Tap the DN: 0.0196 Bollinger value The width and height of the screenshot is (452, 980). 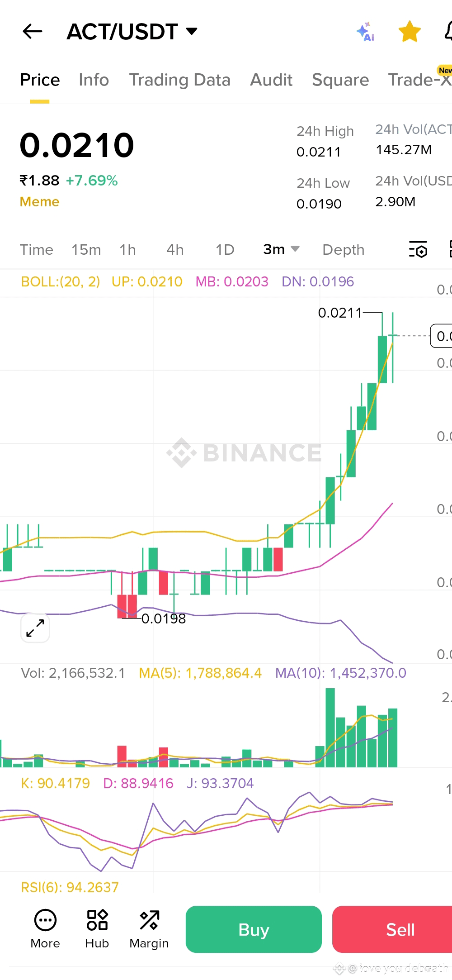(x=318, y=282)
